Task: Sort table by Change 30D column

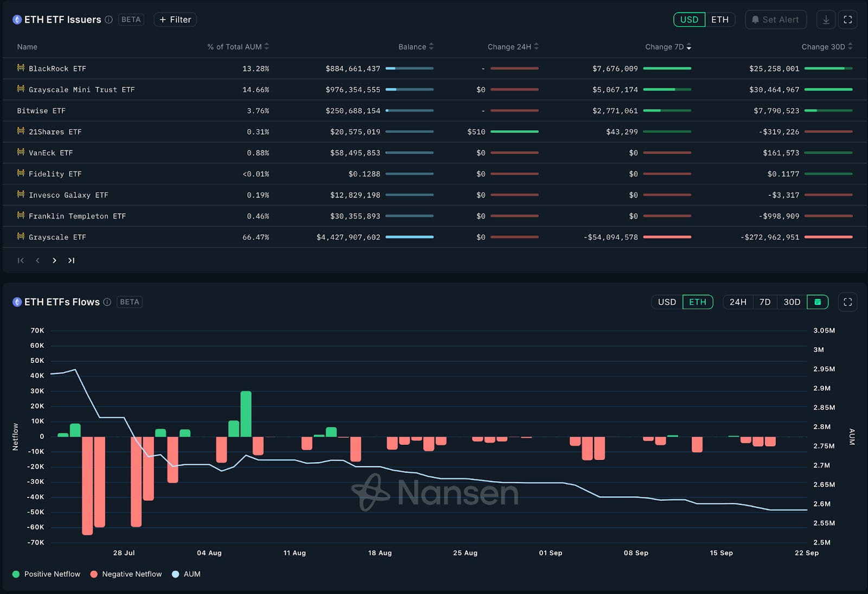Action: click(x=827, y=47)
